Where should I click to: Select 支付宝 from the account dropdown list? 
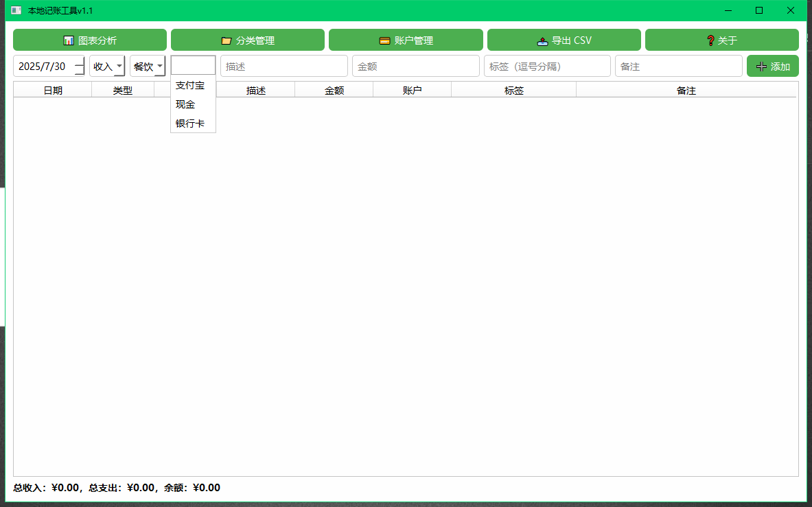pyautogui.click(x=191, y=85)
